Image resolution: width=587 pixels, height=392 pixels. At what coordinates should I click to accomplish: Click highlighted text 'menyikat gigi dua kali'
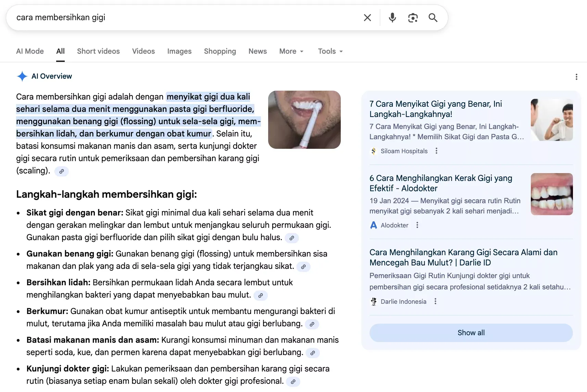tap(208, 97)
